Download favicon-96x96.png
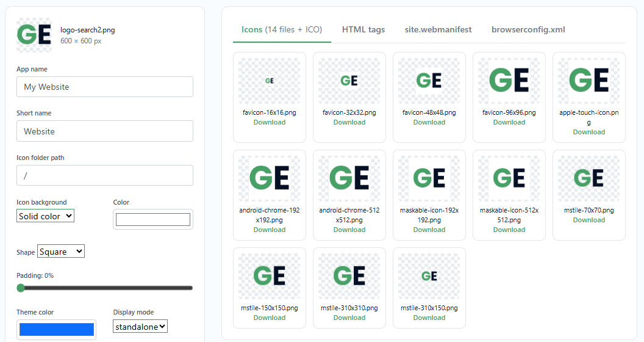Screen dimensions: 644x342 [x=509, y=122]
